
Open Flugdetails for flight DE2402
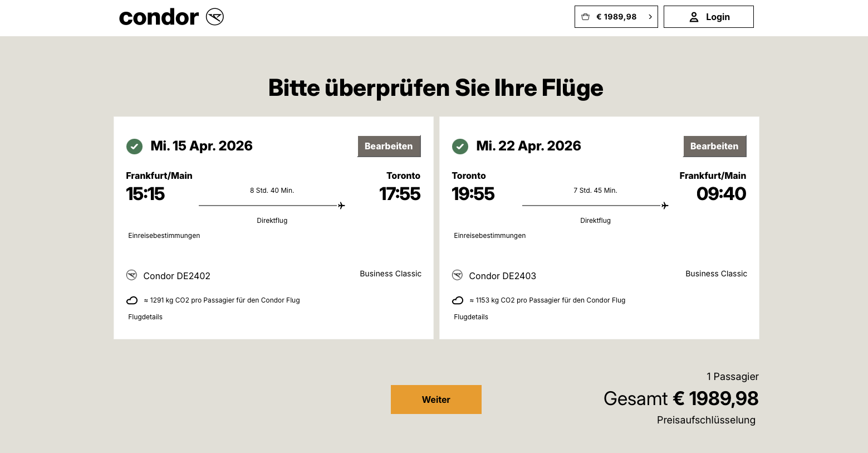pos(145,317)
